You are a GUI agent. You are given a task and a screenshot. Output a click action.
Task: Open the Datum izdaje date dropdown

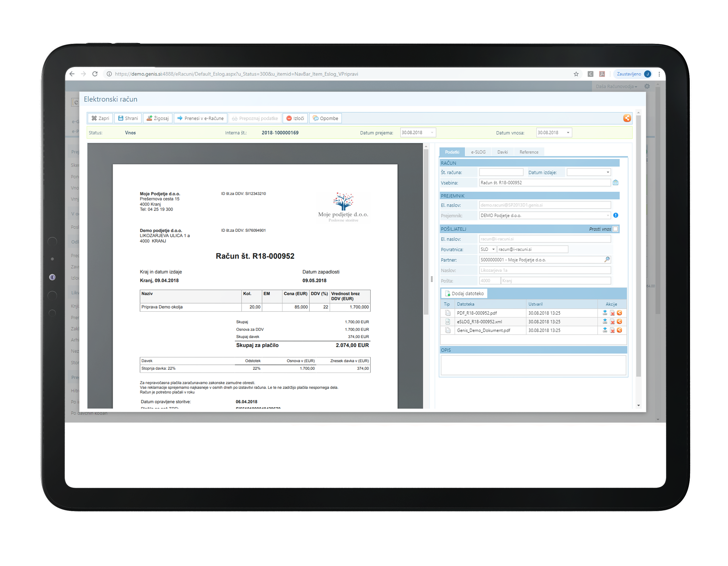coord(608,172)
